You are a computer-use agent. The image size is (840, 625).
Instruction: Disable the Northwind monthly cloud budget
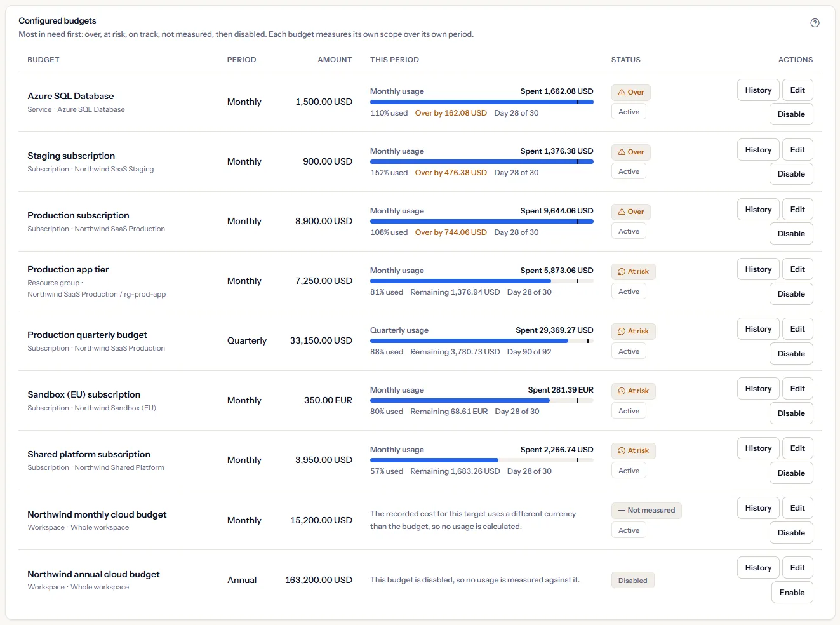click(x=791, y=533)
